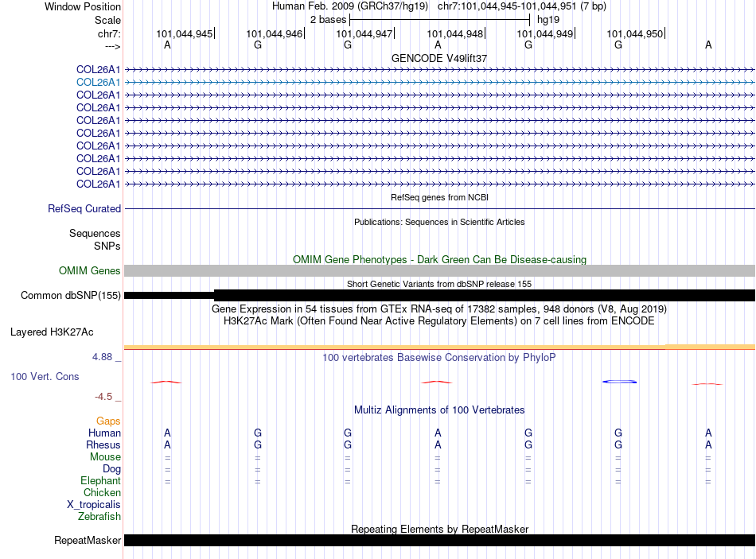Click the 101,044,950 ruler coordinate
The width and height of the screenshot is (756, 559).
[634, 33]
